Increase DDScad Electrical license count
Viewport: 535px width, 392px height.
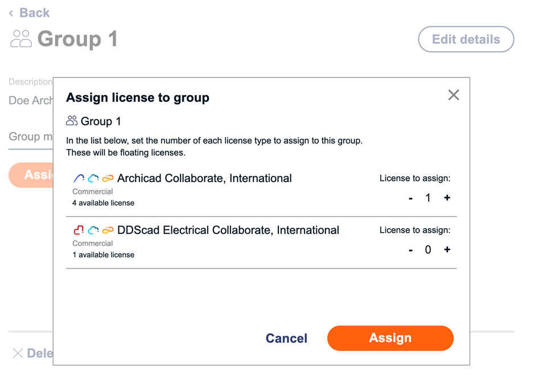[447, 249]
